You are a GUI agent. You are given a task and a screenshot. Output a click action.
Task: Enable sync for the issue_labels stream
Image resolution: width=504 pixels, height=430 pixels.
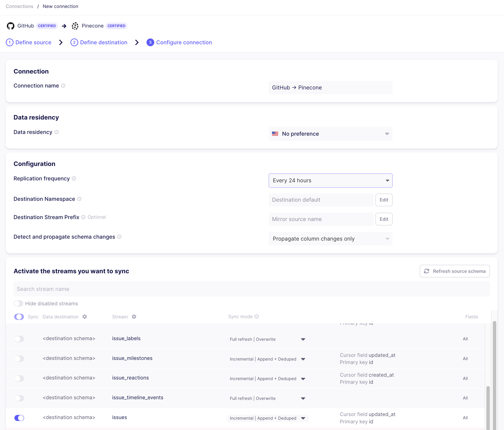[19, 339]
